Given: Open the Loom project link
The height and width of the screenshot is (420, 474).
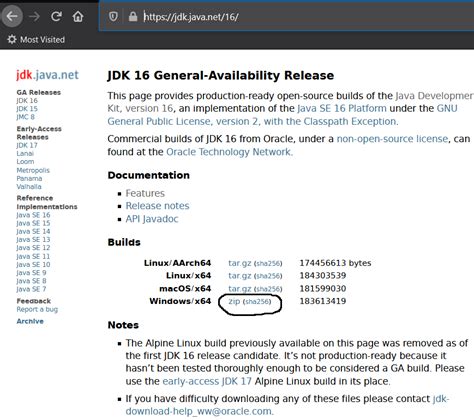Looking at the screenshot, I should point(25,162).
